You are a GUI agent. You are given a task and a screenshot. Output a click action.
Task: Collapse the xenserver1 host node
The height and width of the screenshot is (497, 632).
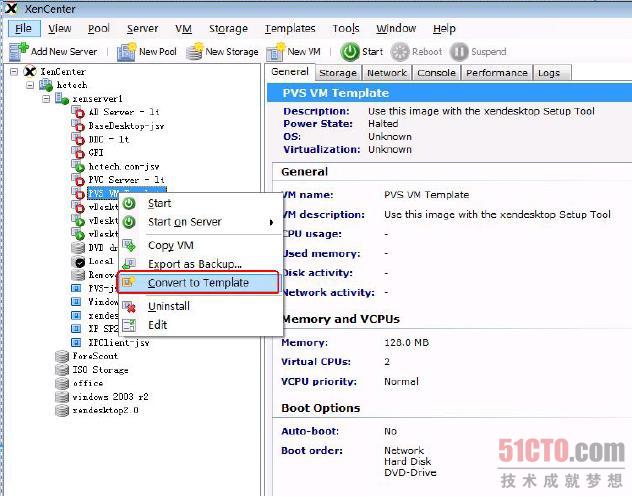pyautogui.click(x=46, y=99)
